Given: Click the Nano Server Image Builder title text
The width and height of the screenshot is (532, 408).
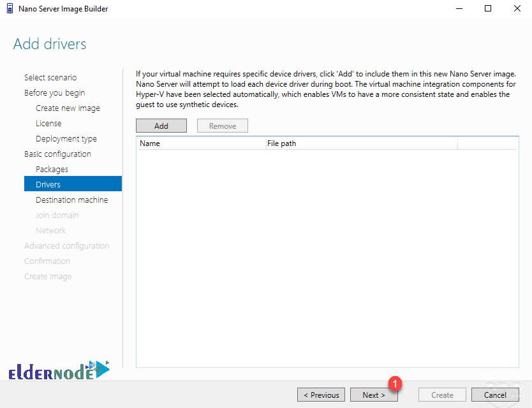Looking at the screenshot, I should click(63, 9).
